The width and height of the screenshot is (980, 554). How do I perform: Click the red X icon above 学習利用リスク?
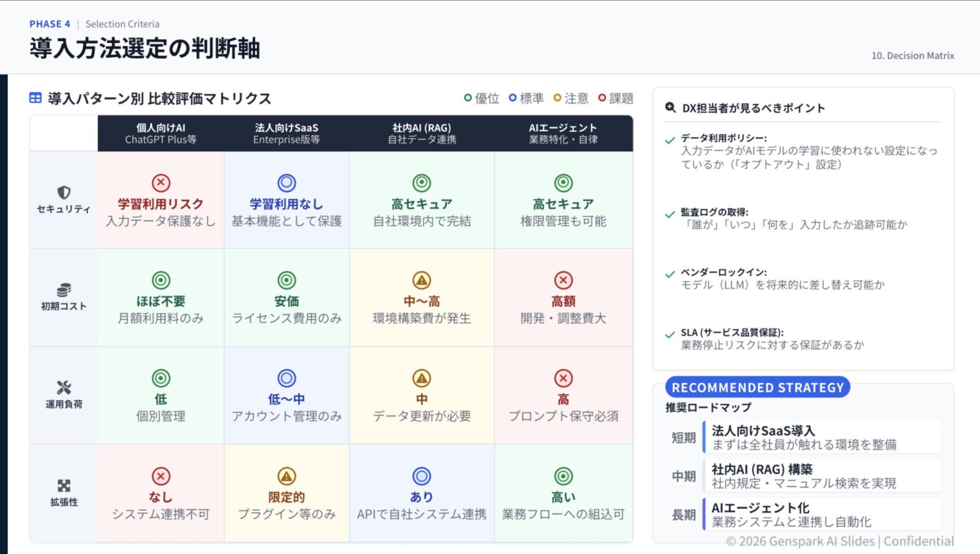tap(161, 183)
